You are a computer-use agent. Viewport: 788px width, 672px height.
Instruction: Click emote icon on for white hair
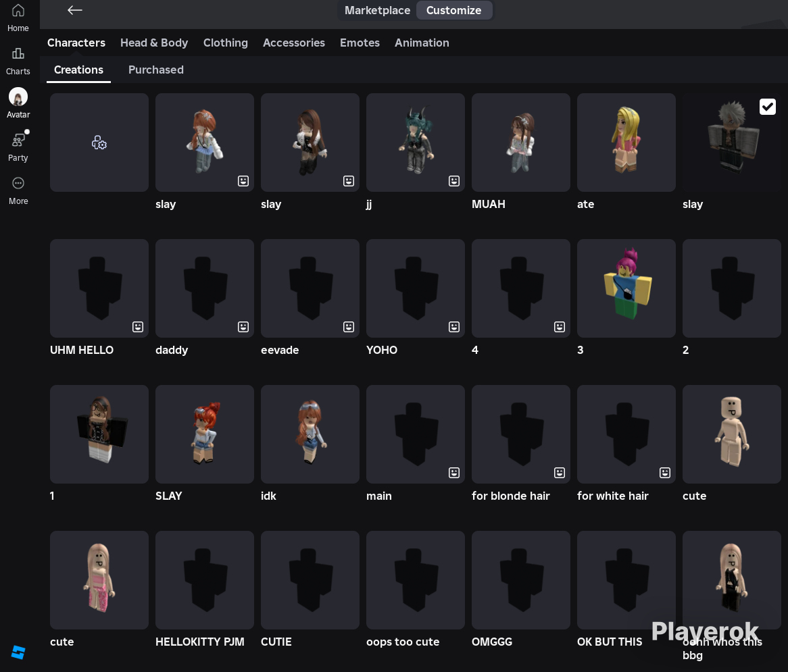(665, 473)
